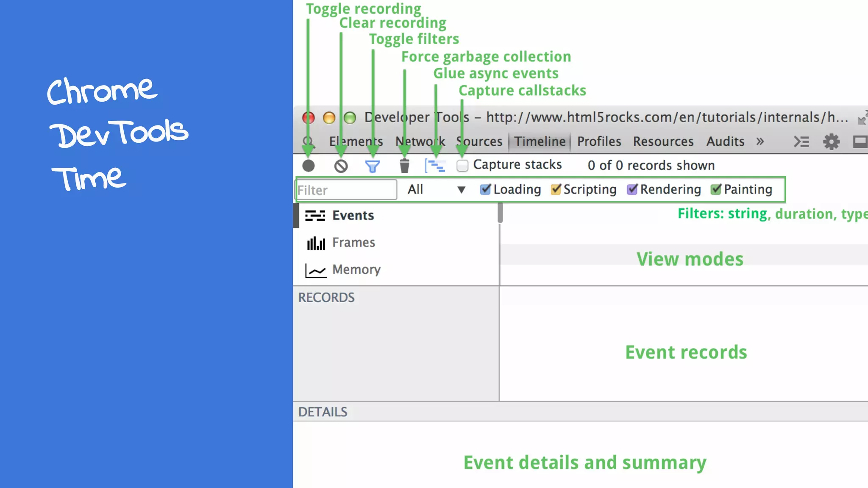Clear the recording with the circle-slash icon

tap(341, 166)
